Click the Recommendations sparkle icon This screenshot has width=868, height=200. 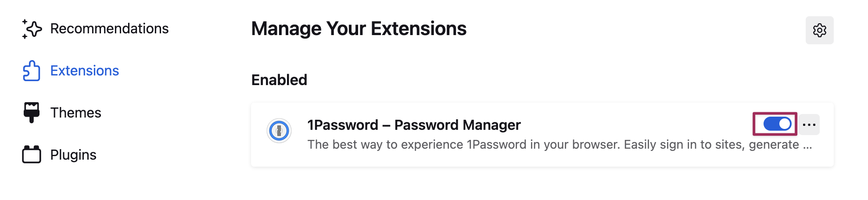pos(32,29)
